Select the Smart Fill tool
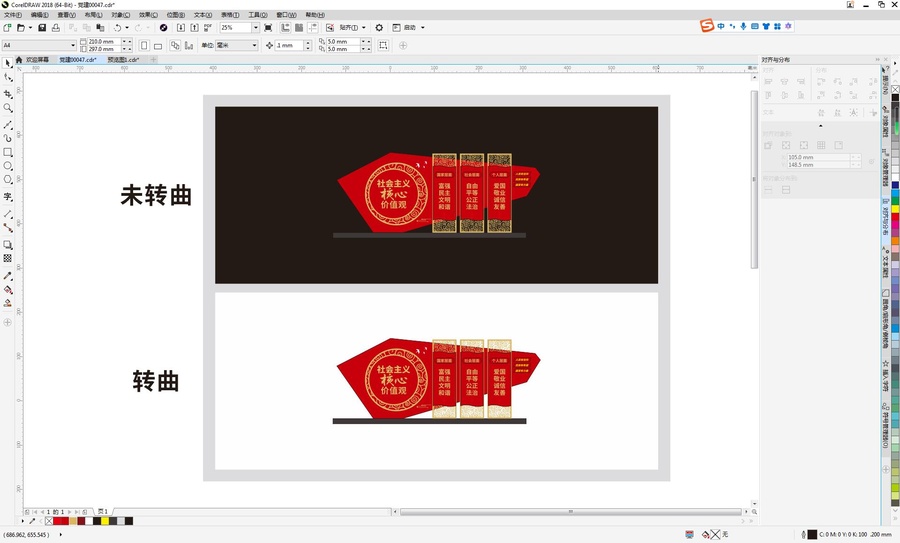Viewport: 900px width, 543px height. coord(7,303)
